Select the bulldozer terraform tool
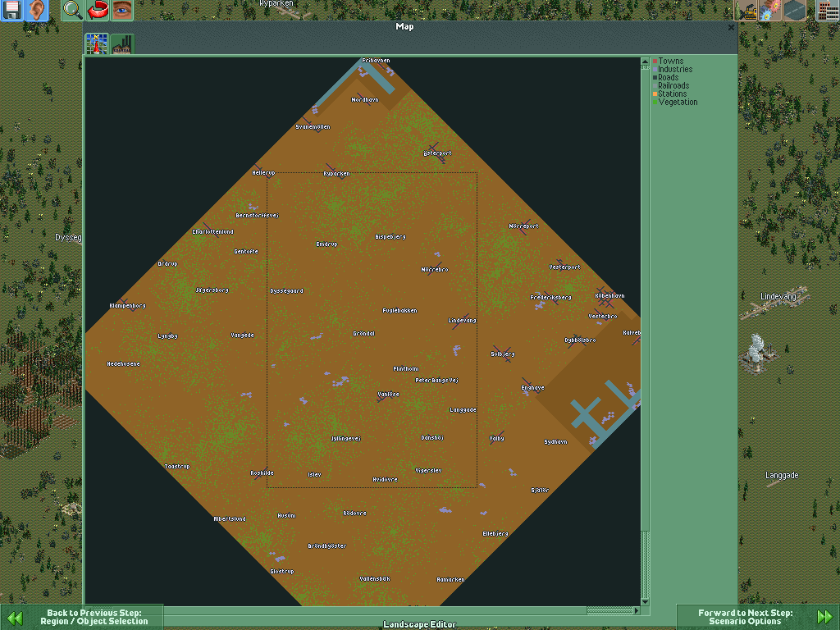840x630 pixels. coord(745,10)
